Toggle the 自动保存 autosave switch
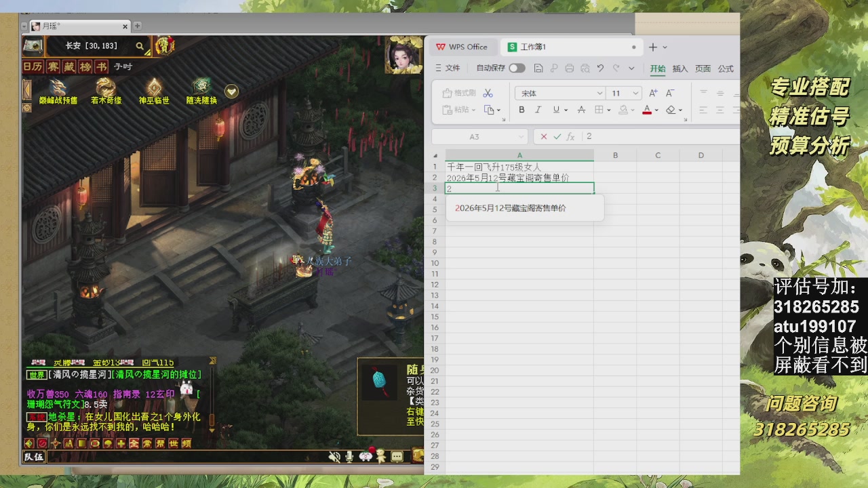Screen dimensions: 868x488 click(x=517, y=68)
